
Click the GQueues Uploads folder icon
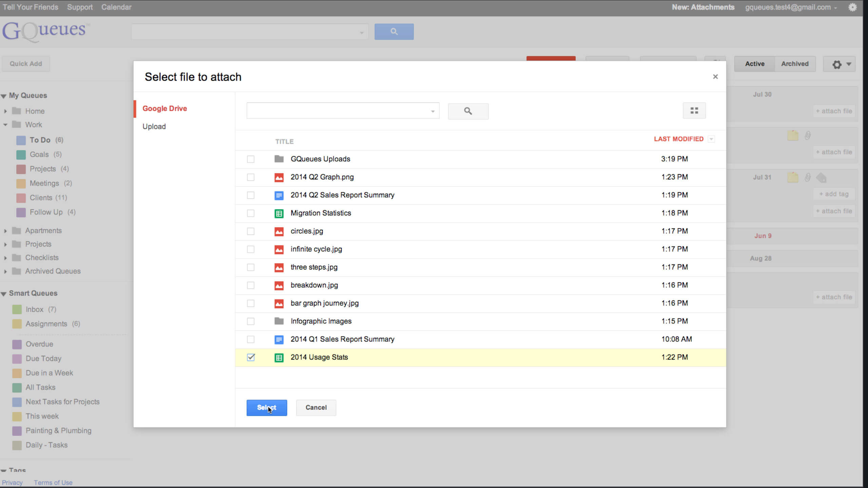point(279,159)
